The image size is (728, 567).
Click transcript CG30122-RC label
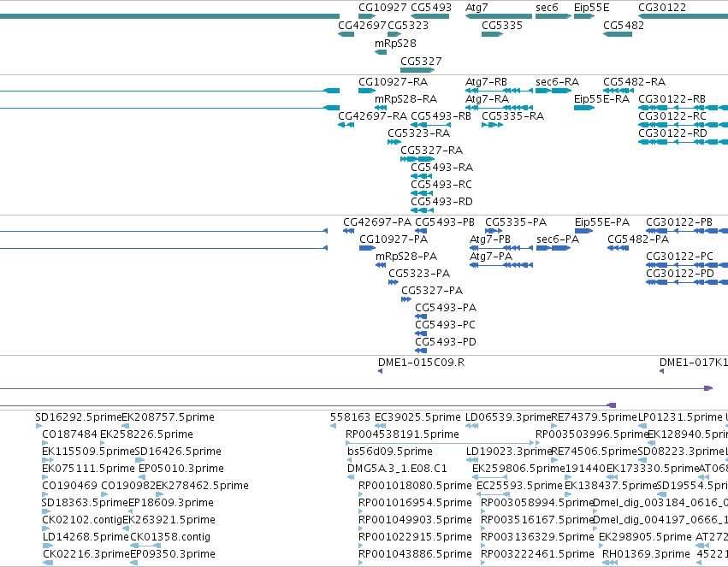pyautogui.click(x=672, y=116)
